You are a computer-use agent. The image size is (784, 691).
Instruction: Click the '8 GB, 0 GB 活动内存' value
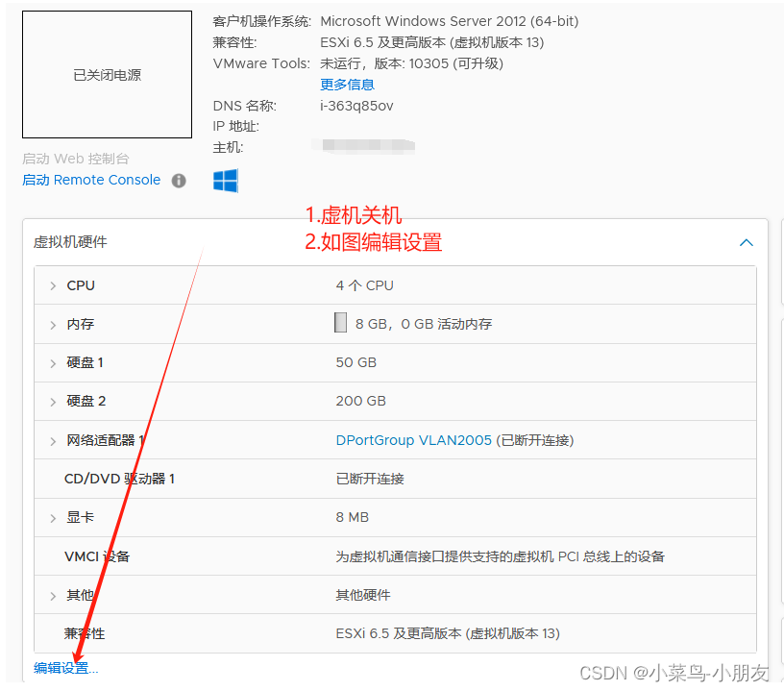click(424, 324)
